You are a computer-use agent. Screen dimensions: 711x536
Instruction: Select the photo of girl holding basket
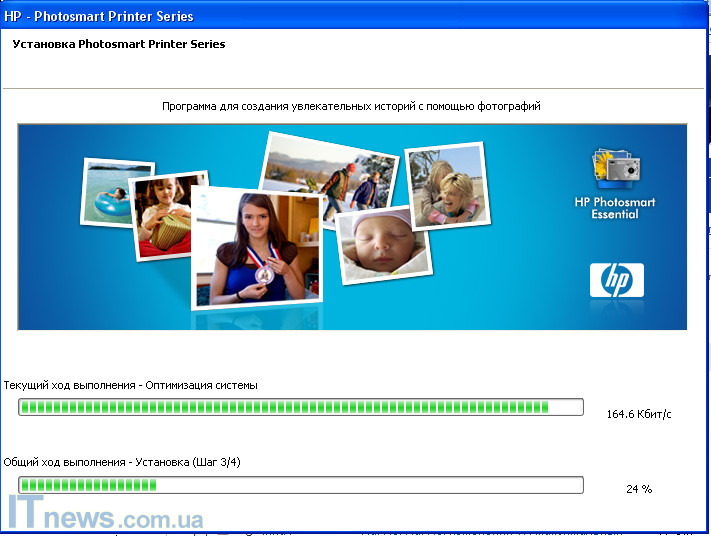click(x=170, y=216)
